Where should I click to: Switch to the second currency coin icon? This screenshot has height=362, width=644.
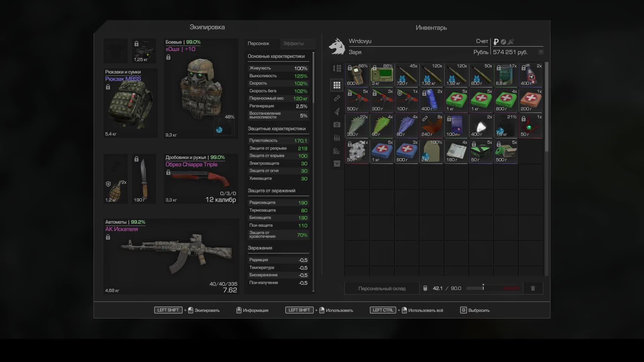point(503,42)
